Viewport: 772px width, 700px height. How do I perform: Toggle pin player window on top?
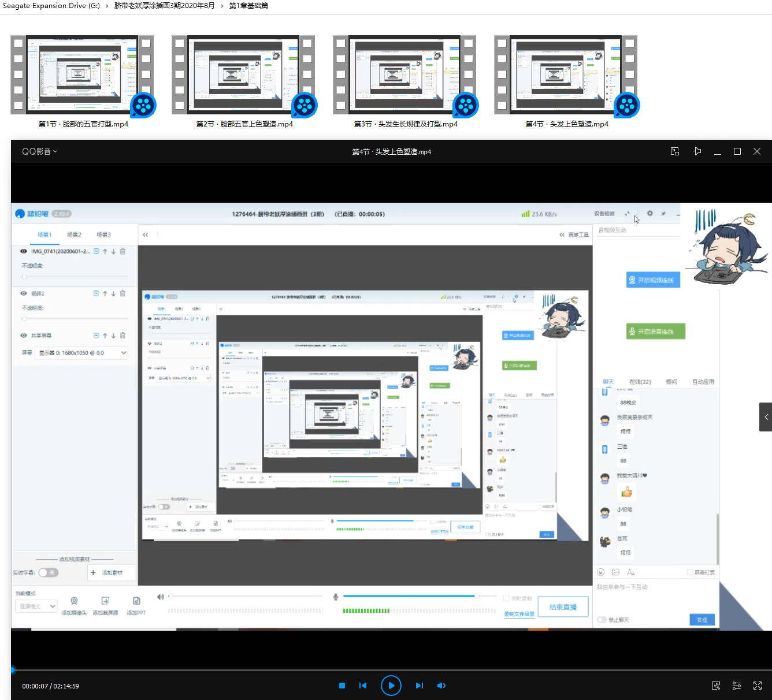pyautogui.click(x=697, y=151)
